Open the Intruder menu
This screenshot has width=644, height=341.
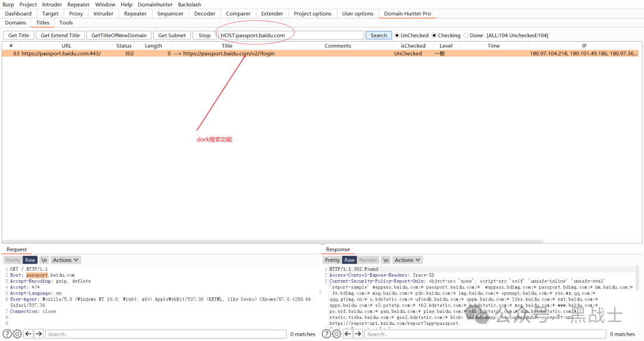click(x=52, y=5)
